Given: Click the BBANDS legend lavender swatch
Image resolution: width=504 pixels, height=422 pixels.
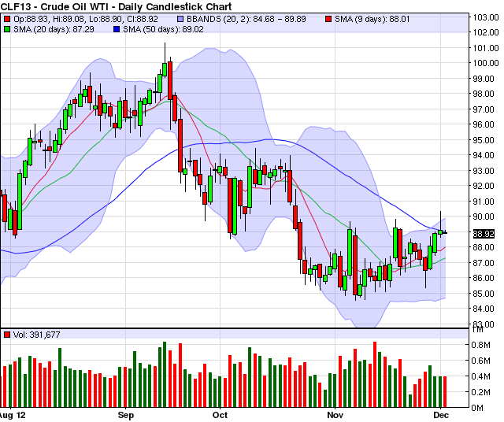Looking at the screenshot, I should coord(180,19).
